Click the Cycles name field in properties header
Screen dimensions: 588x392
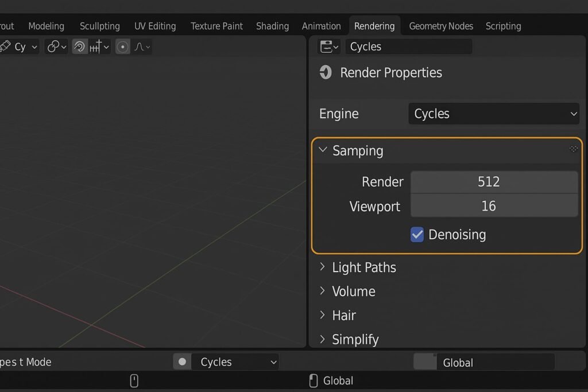(x=409, y=47)
